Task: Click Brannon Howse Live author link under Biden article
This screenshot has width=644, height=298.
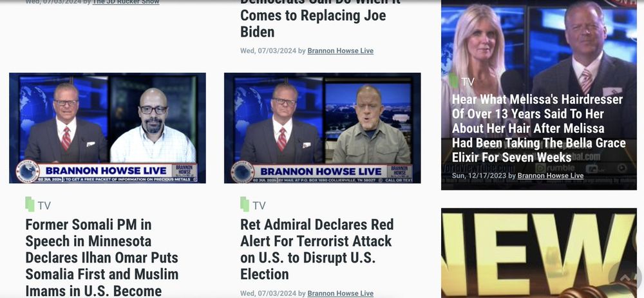Action: click(x=341, y=51)
